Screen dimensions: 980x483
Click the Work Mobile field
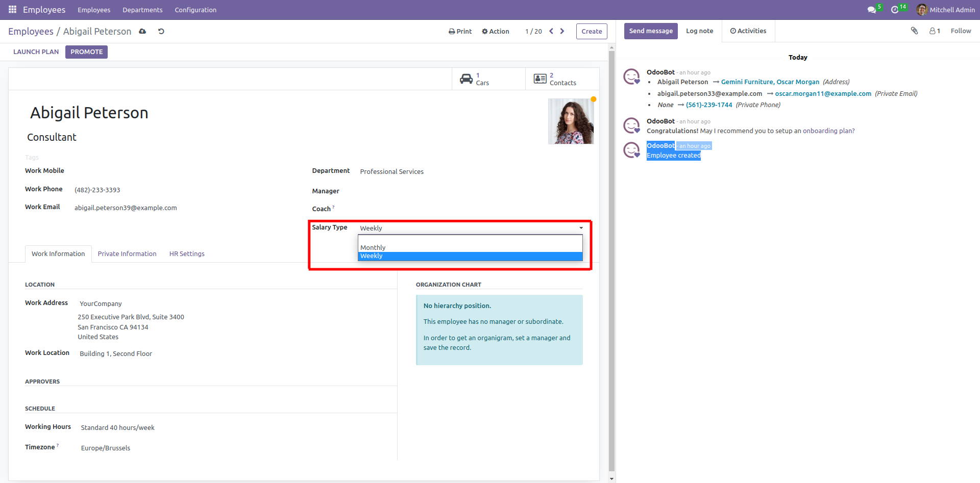point(184,171)
